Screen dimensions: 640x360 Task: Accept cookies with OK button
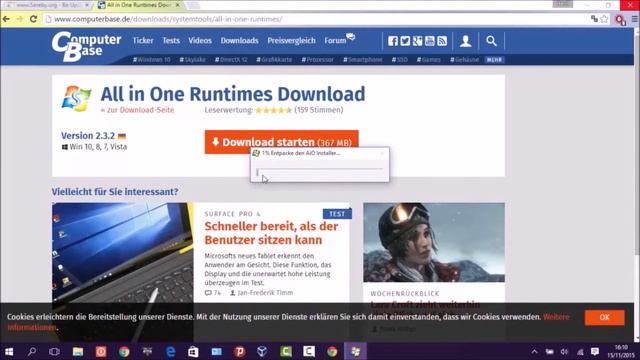(604, 318)
